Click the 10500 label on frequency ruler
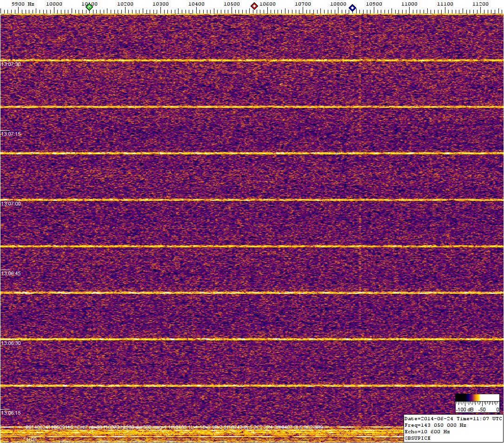 pos(232,4)
